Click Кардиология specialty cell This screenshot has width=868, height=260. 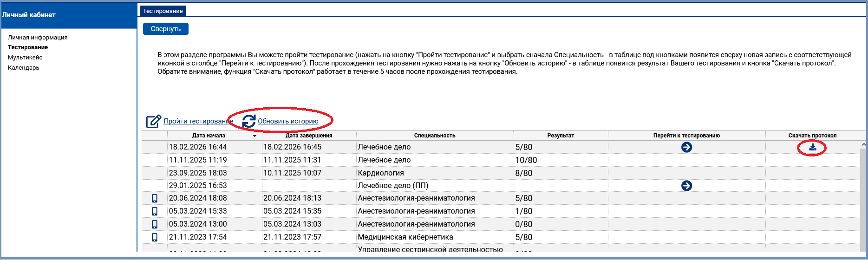435,173
